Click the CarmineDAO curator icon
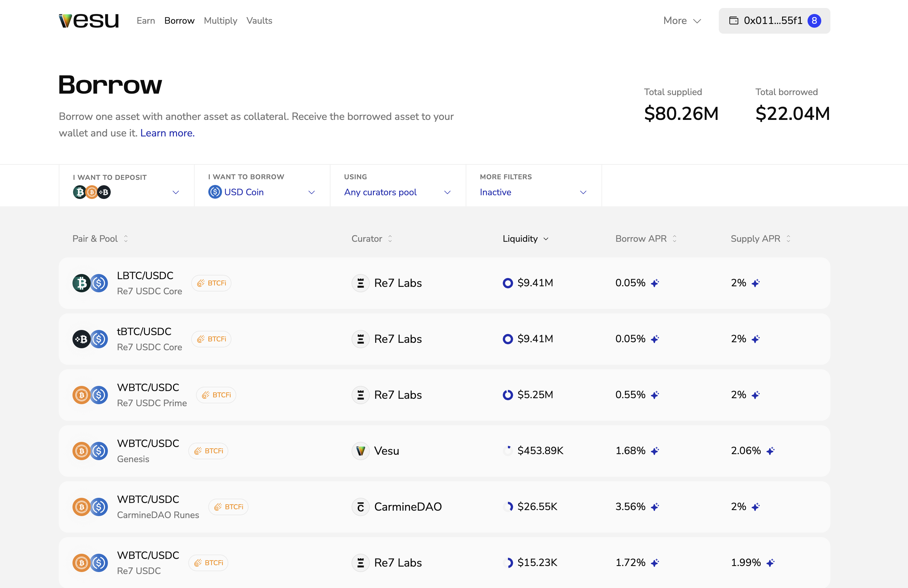Viewport: 908px width, 588px height. click(360, 507)
